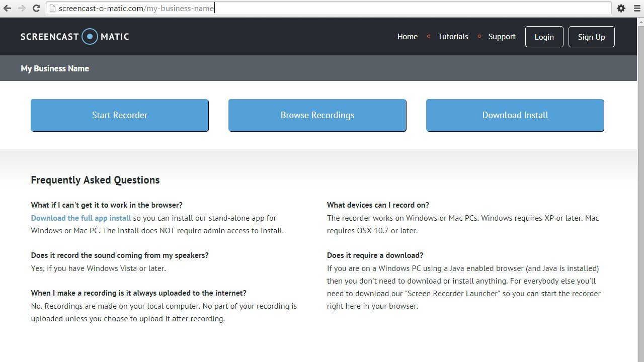Click 'Does it require a download?' question

pos(375,255)
